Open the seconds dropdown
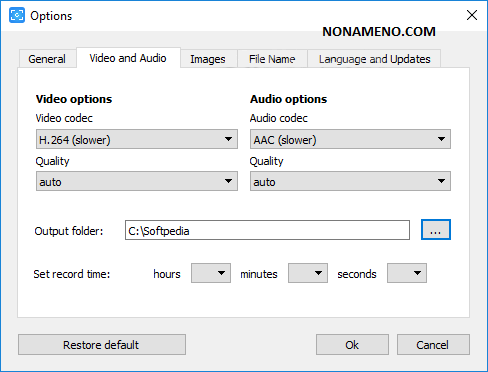 pos(407,273)
